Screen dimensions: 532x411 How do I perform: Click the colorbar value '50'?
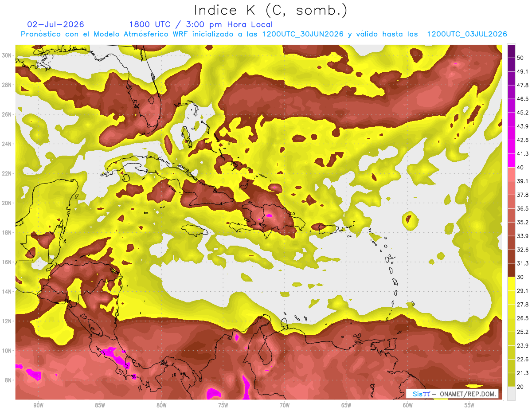point(521,58)
